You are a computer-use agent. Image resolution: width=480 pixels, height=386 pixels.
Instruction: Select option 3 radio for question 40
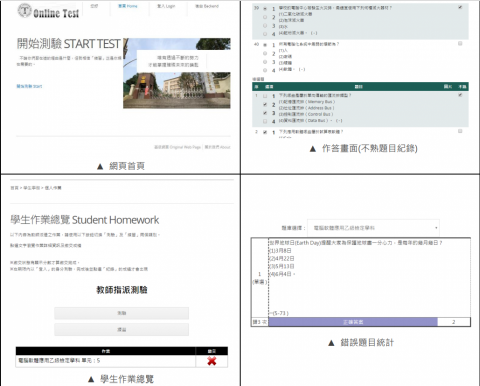click(x=265, y=62)
